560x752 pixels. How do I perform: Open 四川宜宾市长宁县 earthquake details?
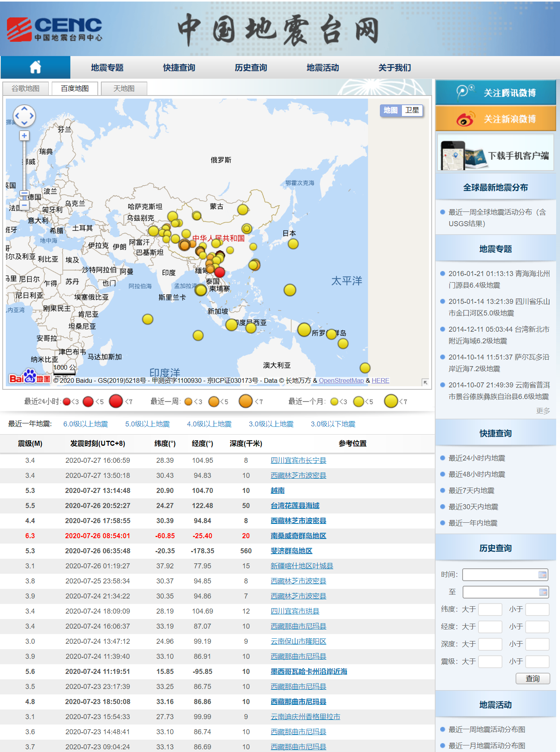(x=298, y=460)
